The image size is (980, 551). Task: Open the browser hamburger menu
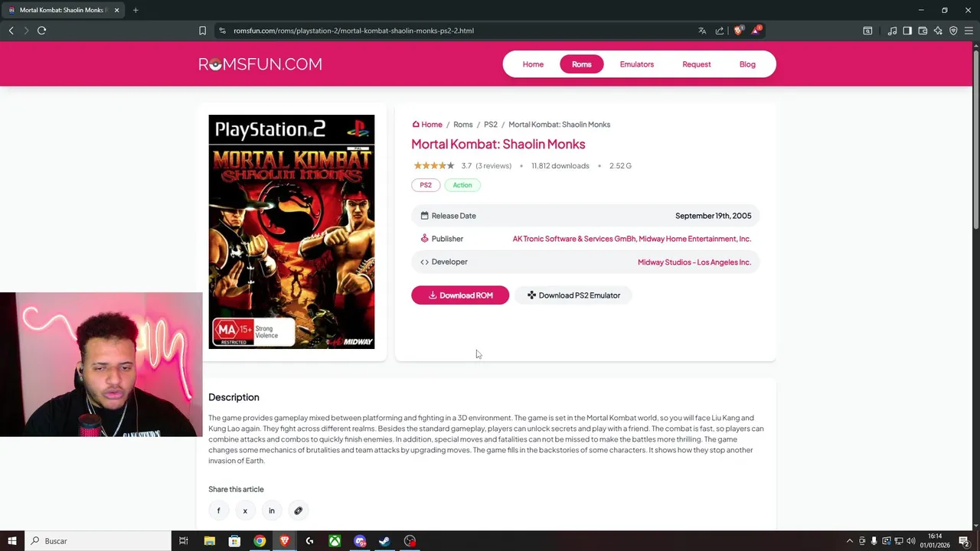(969, 31)
